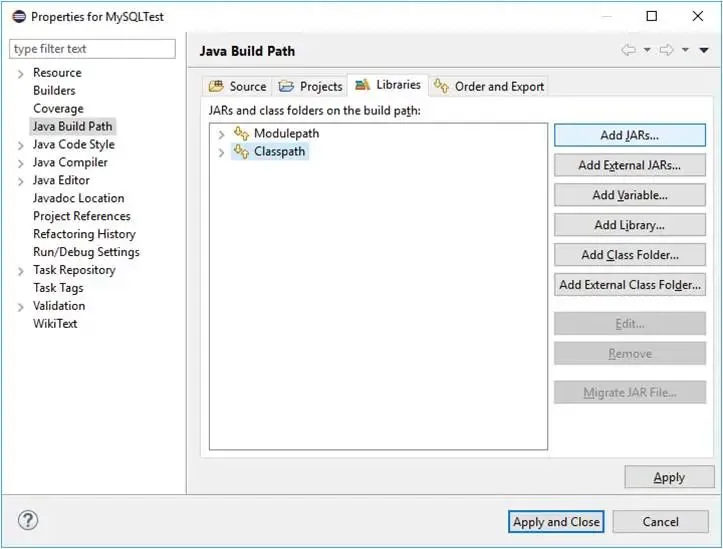This screenshot has height=549, width=723.
Task: Expand the Resource category
Action: coord(20,74)
